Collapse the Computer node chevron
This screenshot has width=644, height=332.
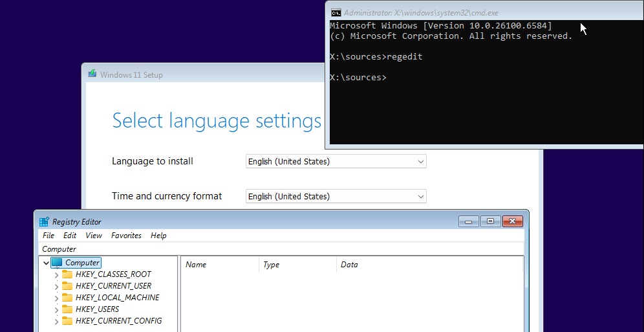tap(46, 263)
